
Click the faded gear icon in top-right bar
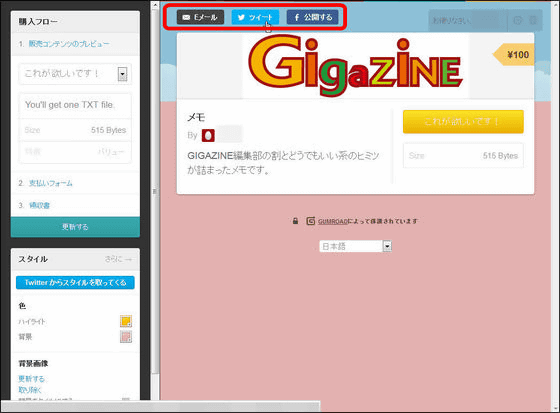(533, 21)
